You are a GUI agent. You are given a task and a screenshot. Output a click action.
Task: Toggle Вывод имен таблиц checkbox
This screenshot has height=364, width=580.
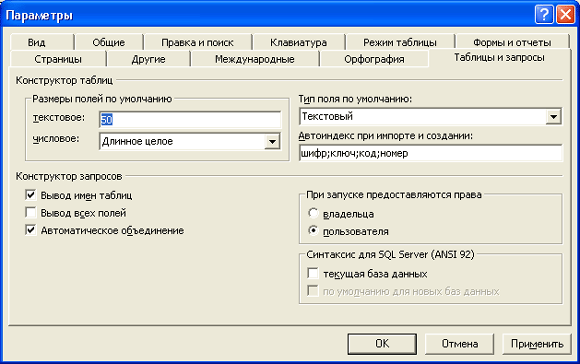(x=31, y=195)
